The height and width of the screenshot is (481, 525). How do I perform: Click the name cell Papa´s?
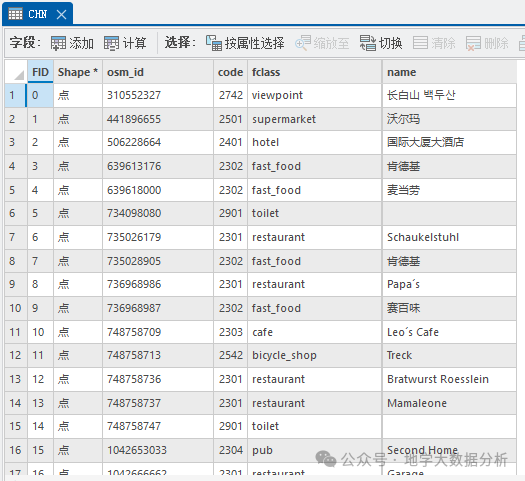coord(449,285)
